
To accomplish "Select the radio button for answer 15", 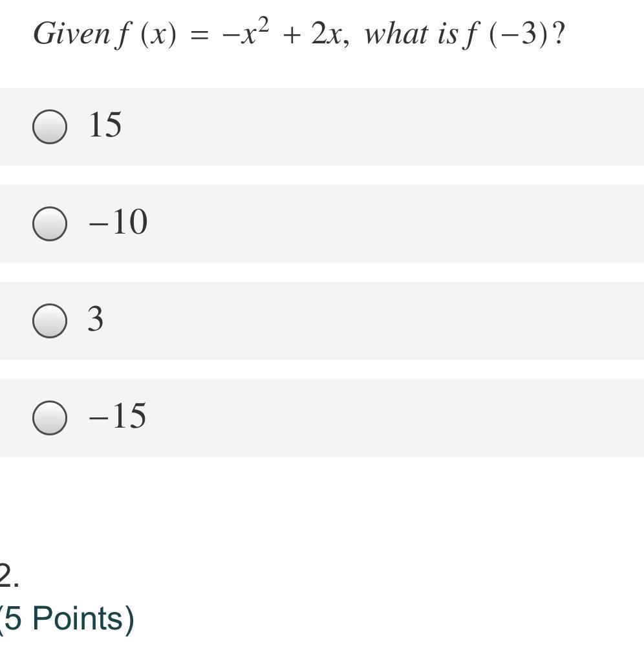I will tap(50, 127).
